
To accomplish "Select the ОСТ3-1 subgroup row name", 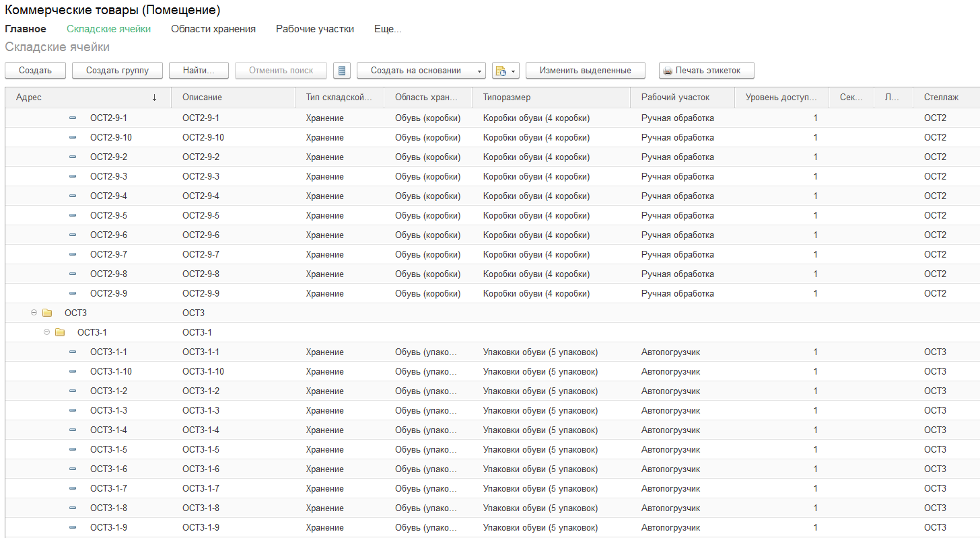I will pyautogui.click(x=92, y=332).
